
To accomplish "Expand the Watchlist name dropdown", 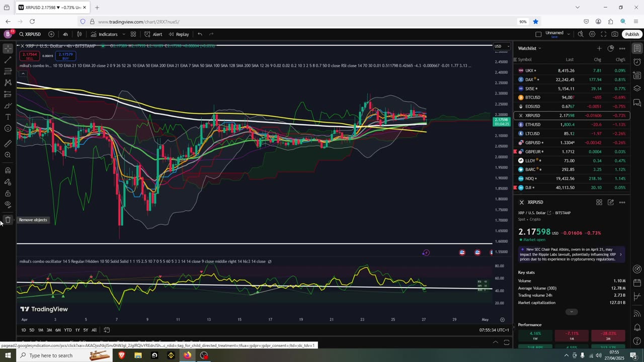I will [x=540, y=48].
